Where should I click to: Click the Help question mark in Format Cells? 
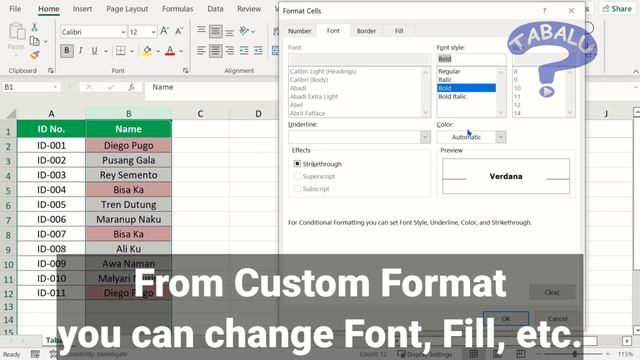click(544, 11)
